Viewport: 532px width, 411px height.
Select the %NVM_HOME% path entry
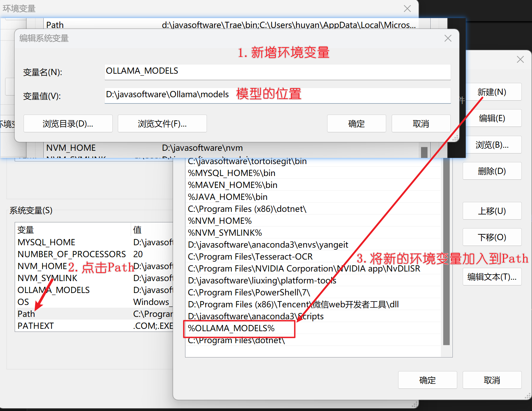tap(313, 221)
